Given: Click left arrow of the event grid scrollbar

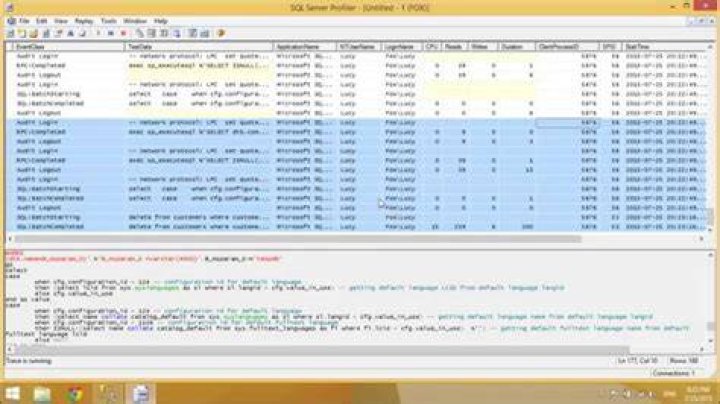Looking at the screenshot, I should click(x=10, y=239).
